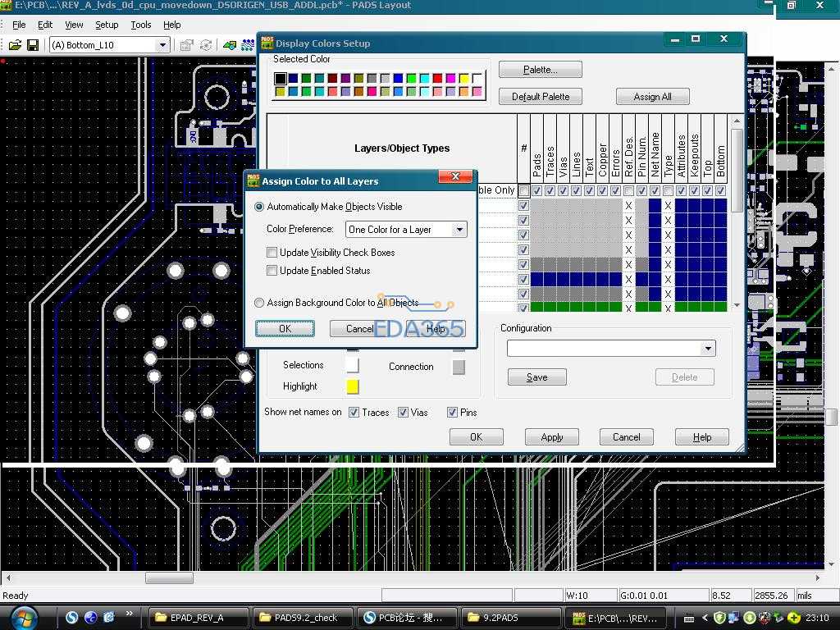Click the Open file toolbar icon
840x630 pixels.
[x=15, y=45]
